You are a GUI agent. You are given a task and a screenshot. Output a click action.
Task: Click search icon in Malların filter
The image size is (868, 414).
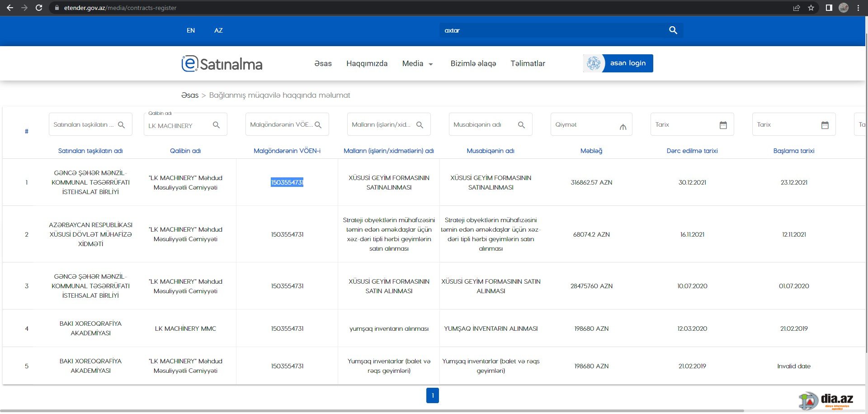[x=420, y=125]
